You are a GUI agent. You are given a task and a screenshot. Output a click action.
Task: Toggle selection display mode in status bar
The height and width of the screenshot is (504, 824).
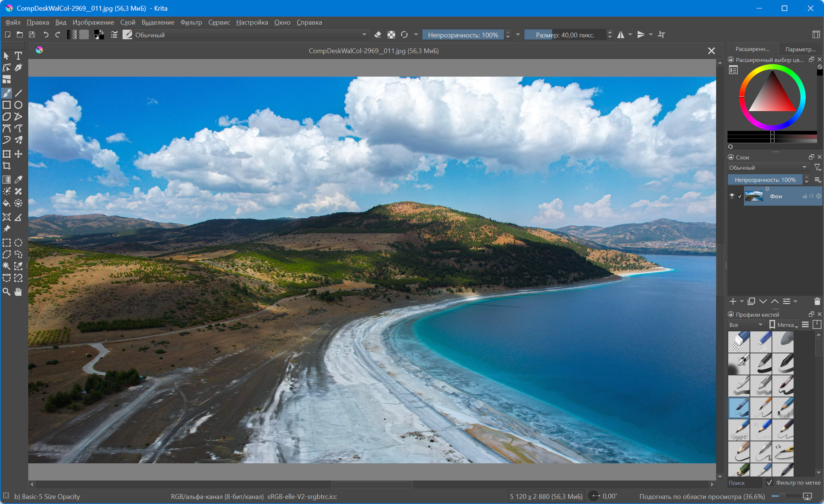[x=6, y=496]
